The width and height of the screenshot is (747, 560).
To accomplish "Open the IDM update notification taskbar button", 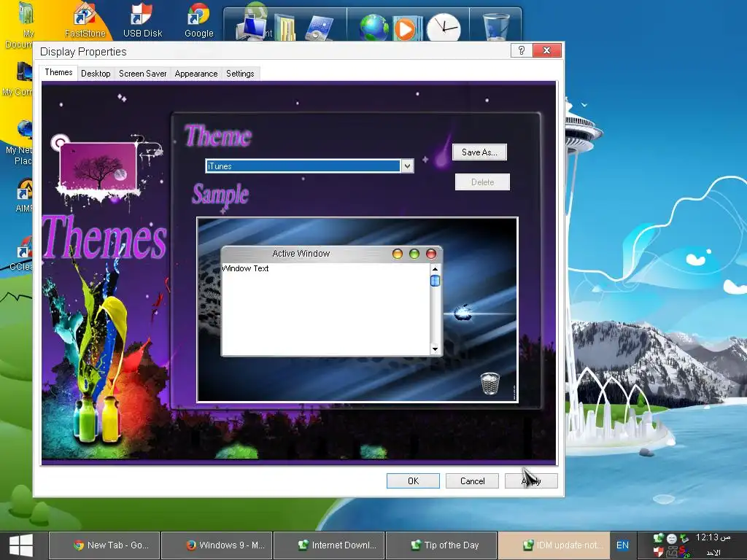I will click(x=554, y=545).
